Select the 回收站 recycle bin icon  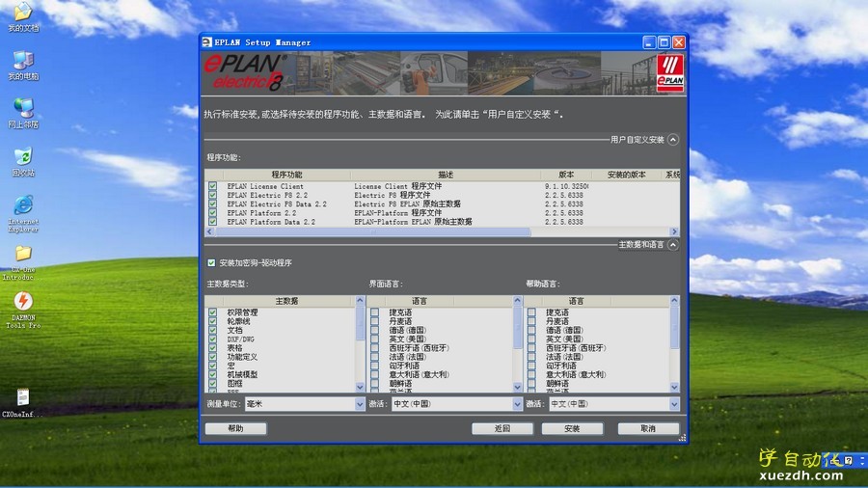pos(23,162)
